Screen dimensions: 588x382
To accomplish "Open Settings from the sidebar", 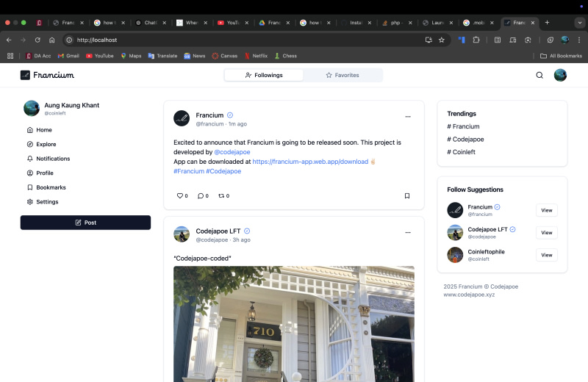I will click(x=47, y=202).
